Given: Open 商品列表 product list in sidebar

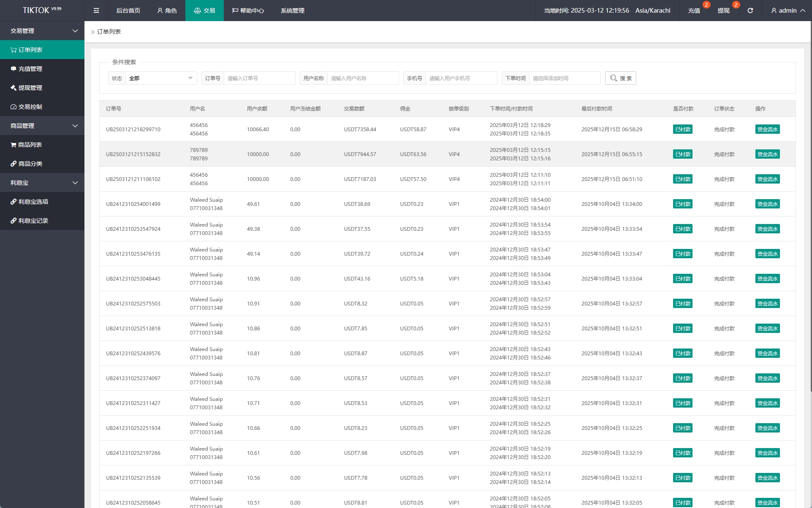Looking at the screenshot, I should click(30, 145).
